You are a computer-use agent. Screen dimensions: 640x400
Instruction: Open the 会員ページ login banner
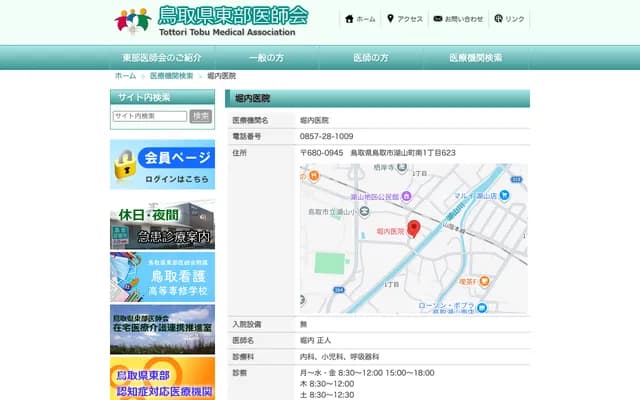[x=162, y=164]
